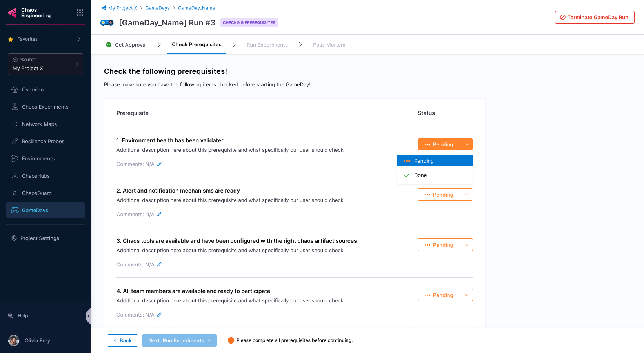The width and height of the screenshot is (644, 353).
Task: Edit comments for the team members prerequisite
Action: (x=159, y=315)
